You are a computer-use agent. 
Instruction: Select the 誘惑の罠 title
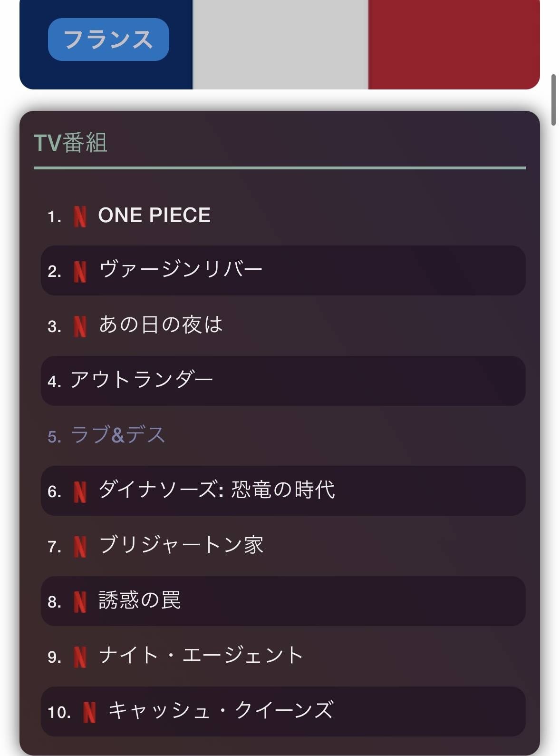(139, 601)
